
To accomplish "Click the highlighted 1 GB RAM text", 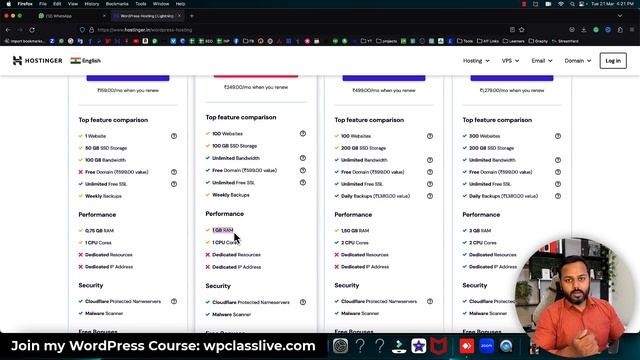I will point(223,230).
